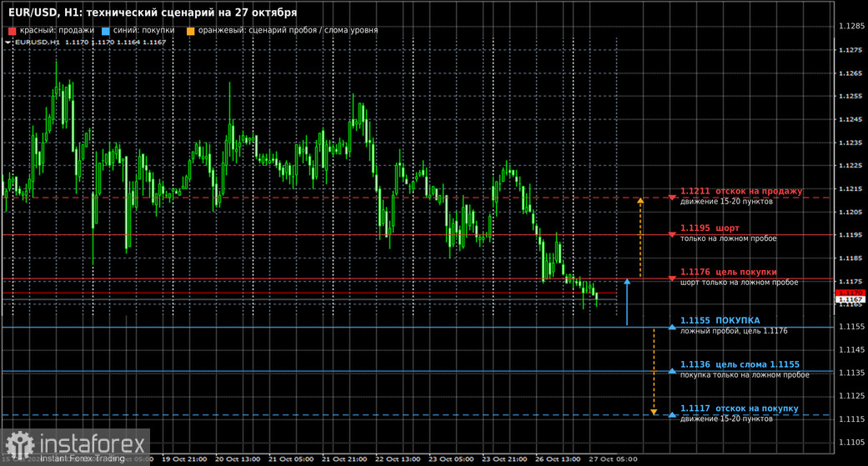
Task: Click the 1.1145 price axis value
Action: tap(850, 350)
